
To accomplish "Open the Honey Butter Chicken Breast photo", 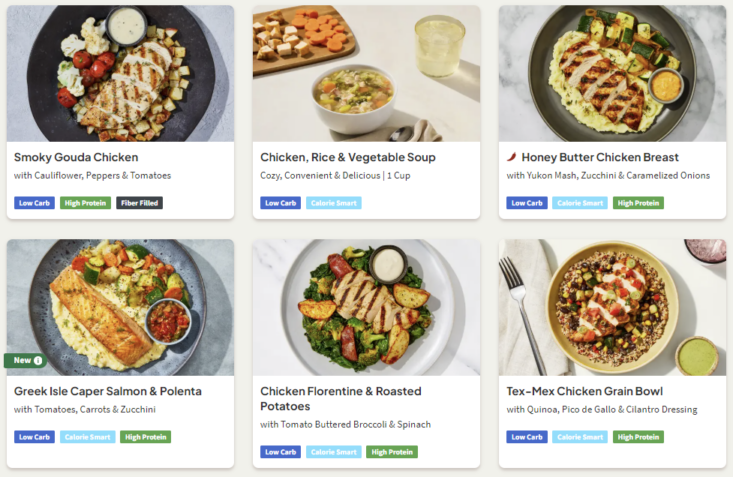I will (x=612, y=73).
